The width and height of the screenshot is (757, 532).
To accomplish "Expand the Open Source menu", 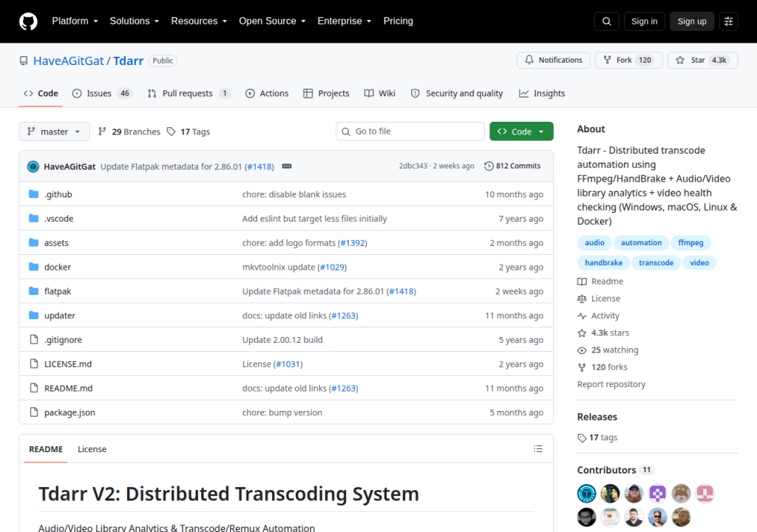I will pos(272,21).
